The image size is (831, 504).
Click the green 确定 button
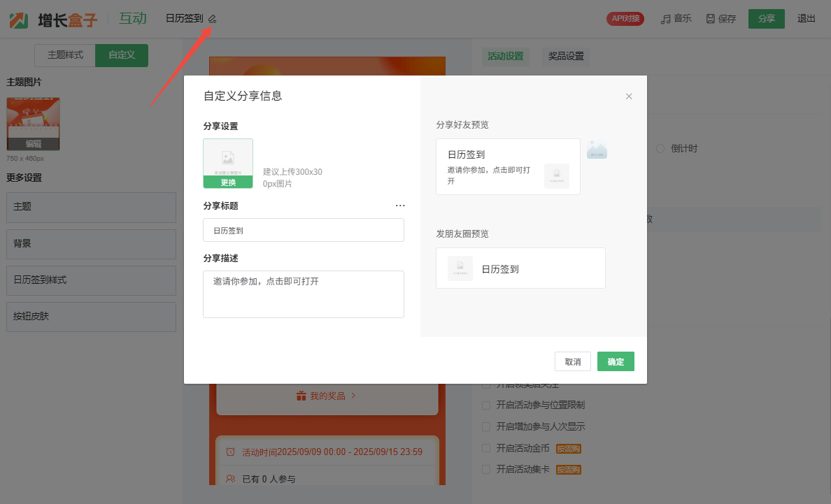616,361
